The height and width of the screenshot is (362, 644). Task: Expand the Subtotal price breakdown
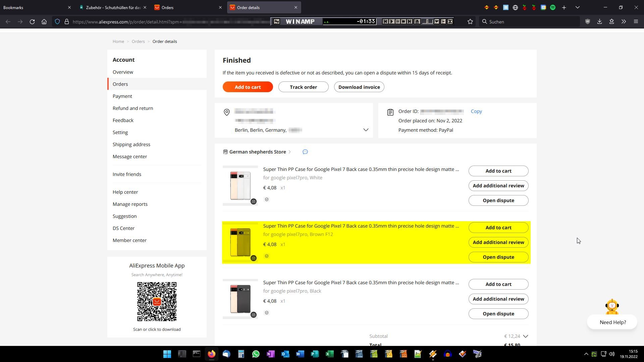[x=526, y=336]
